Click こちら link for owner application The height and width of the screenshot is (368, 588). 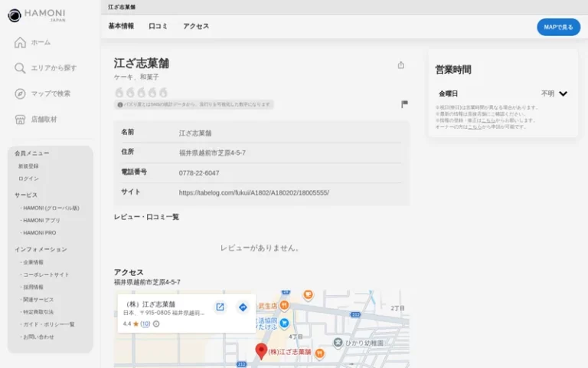pos(475,127)
